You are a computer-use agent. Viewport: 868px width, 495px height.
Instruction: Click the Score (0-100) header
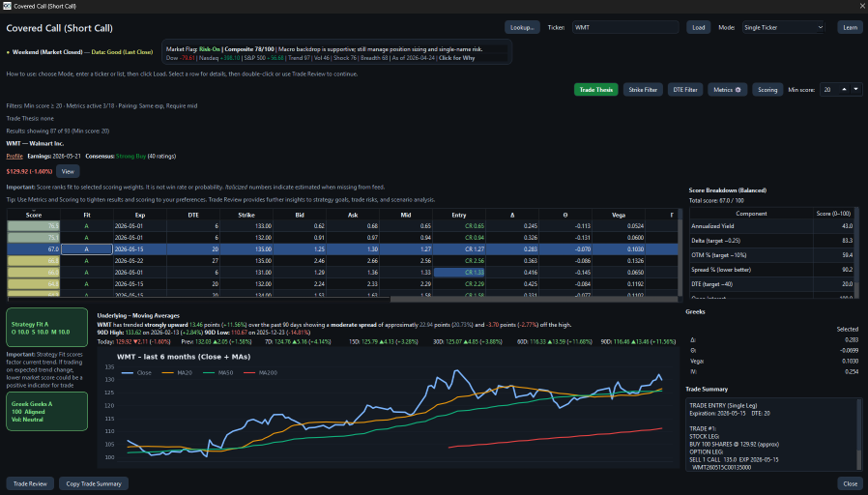coord(834,214)
